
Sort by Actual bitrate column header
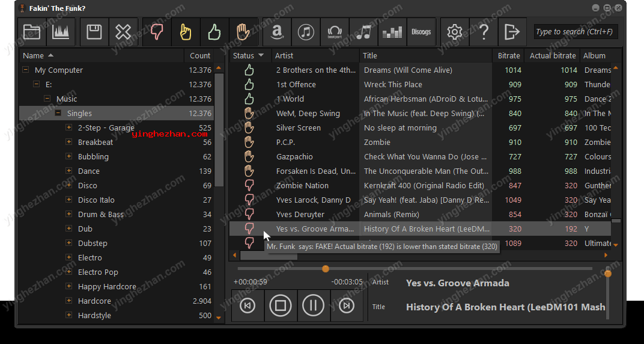click(553, 55)
